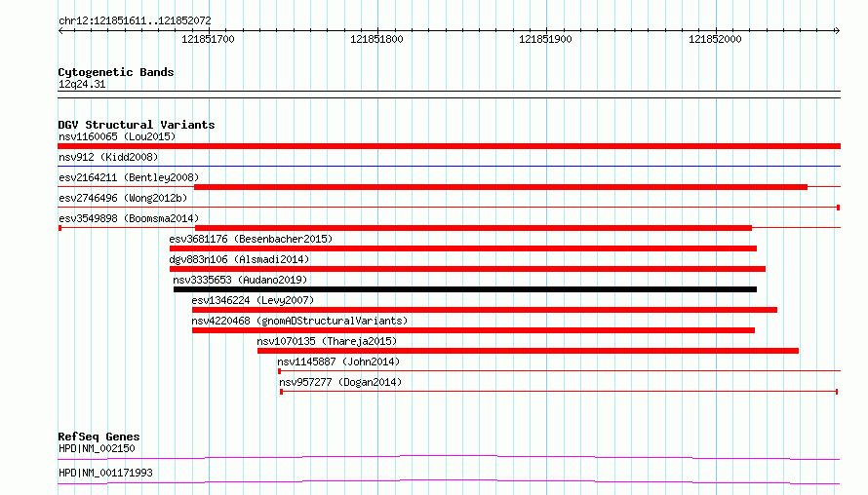Open the RefSeq Genes track header
The width and height of the screenshot is (868, 495).
(99, 437)
